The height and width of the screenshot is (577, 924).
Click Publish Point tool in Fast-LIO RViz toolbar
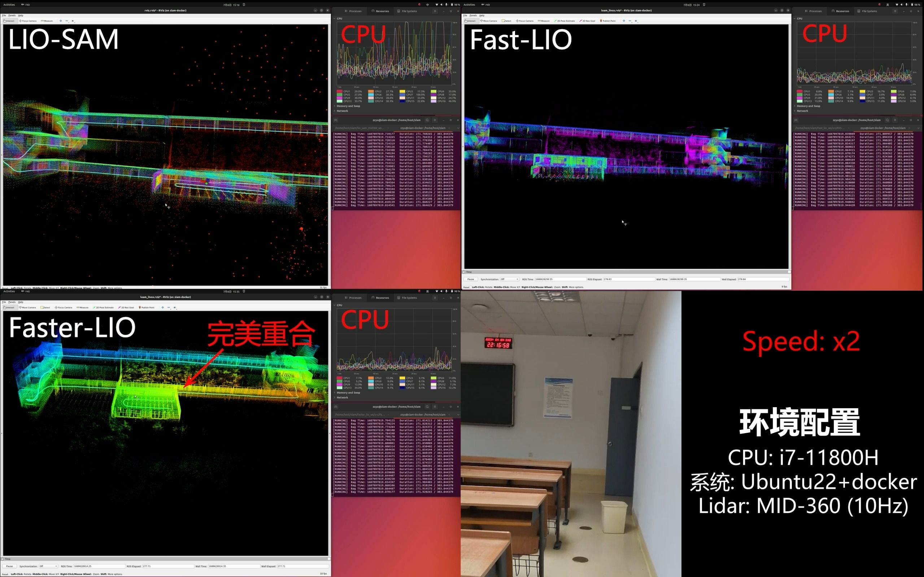[607, 21]
